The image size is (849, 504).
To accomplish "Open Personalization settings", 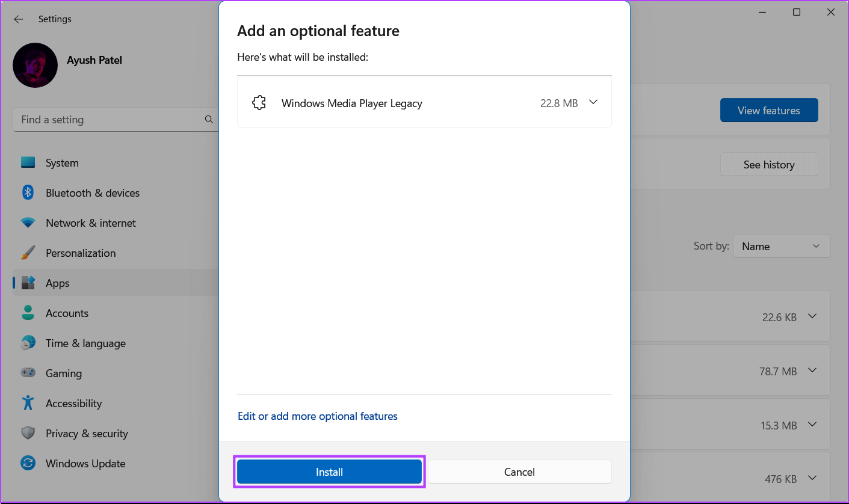I will pos(81,253).
